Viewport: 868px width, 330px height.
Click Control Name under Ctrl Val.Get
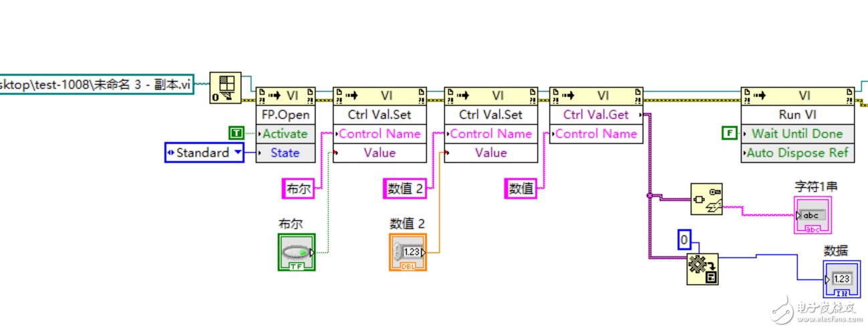(596, 134)
